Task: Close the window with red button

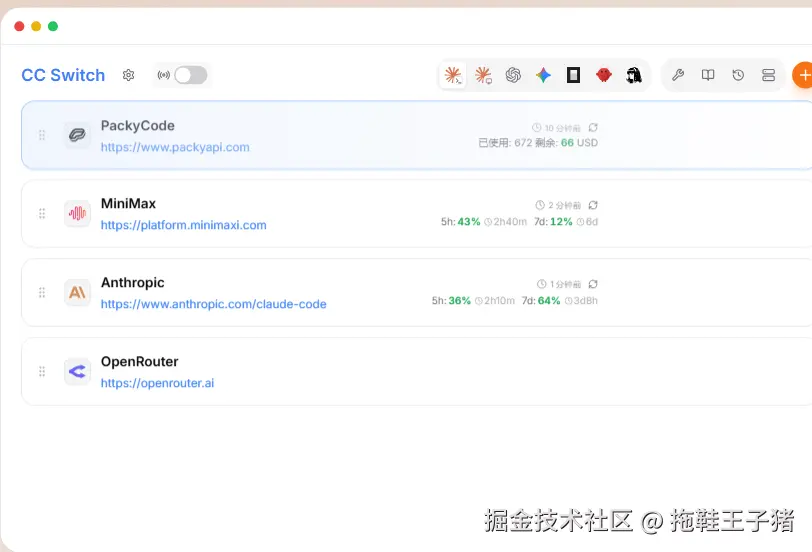Action: pos(19,26)
